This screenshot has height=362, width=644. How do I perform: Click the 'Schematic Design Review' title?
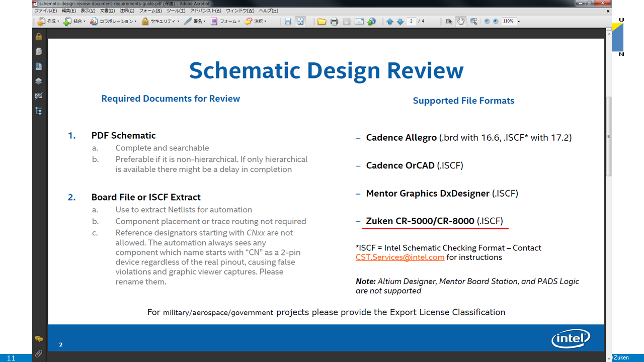(326, 70)
